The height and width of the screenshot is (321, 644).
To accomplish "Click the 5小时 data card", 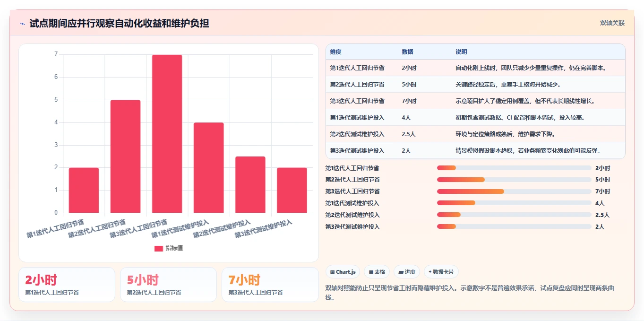I will point(168,285).
